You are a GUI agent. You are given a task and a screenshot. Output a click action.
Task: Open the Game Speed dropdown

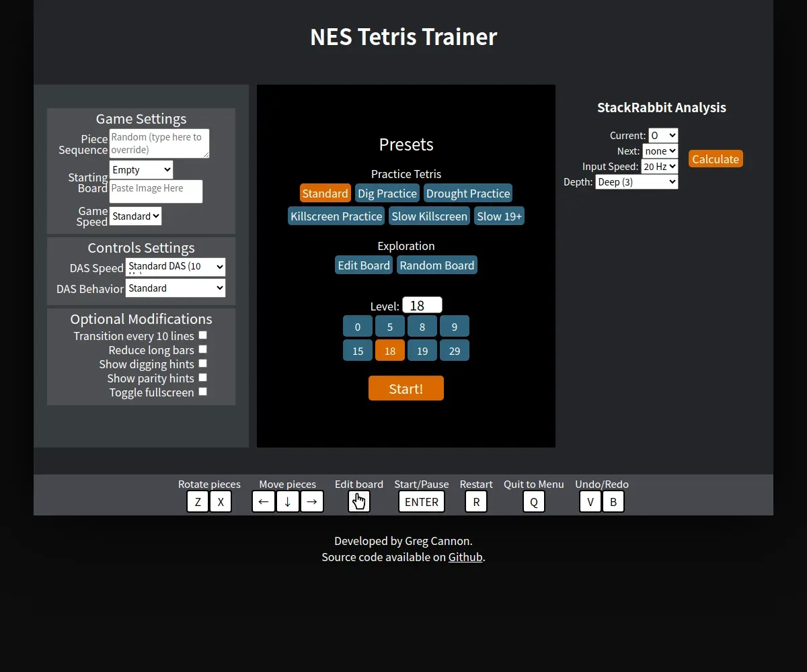pyautogui.click(x=135, y=216)
